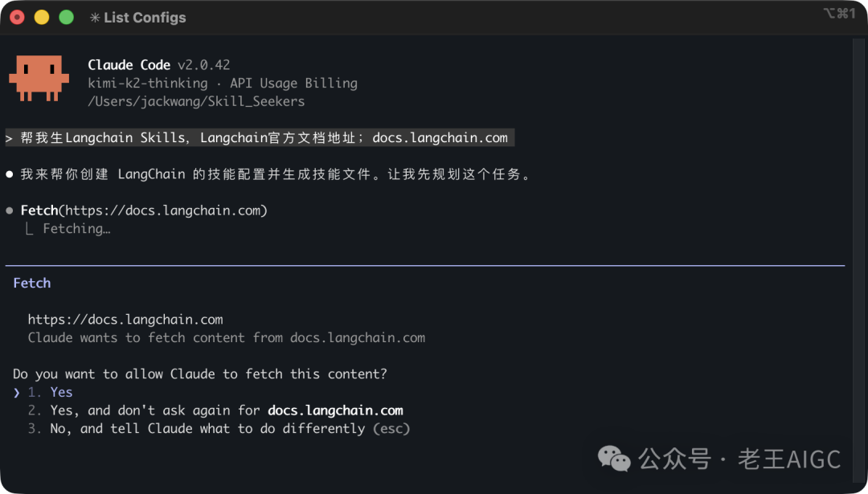Image resolution: width=868 pixels, height=494 pixels.
Task: Click the ⌥⌘1 shortcut indicator
Action: pos(838,13)
